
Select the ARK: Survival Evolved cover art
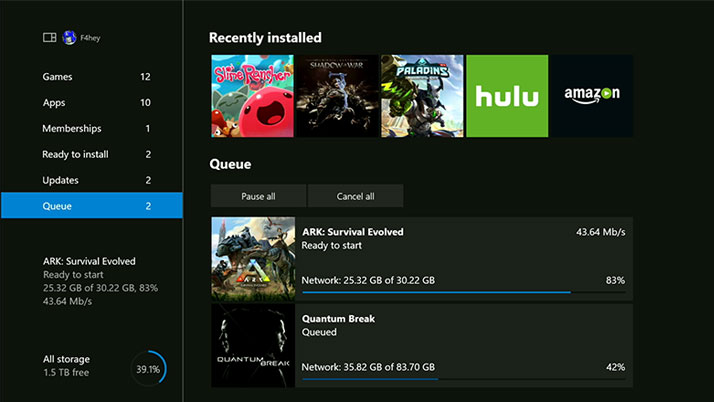(x=253, y=258)
